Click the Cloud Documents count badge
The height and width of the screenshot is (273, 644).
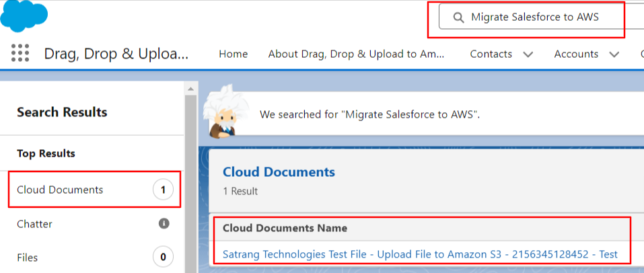click(163, 190)
